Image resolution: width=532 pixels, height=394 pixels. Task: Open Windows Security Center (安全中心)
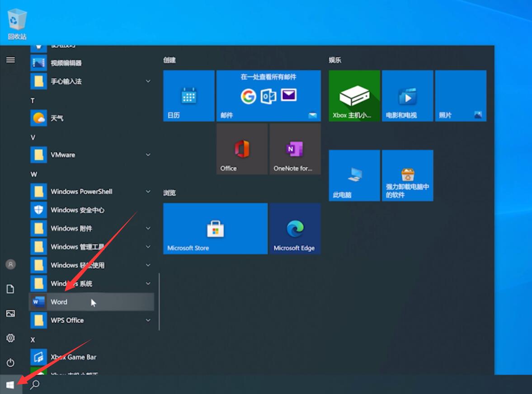coord(92,210)
